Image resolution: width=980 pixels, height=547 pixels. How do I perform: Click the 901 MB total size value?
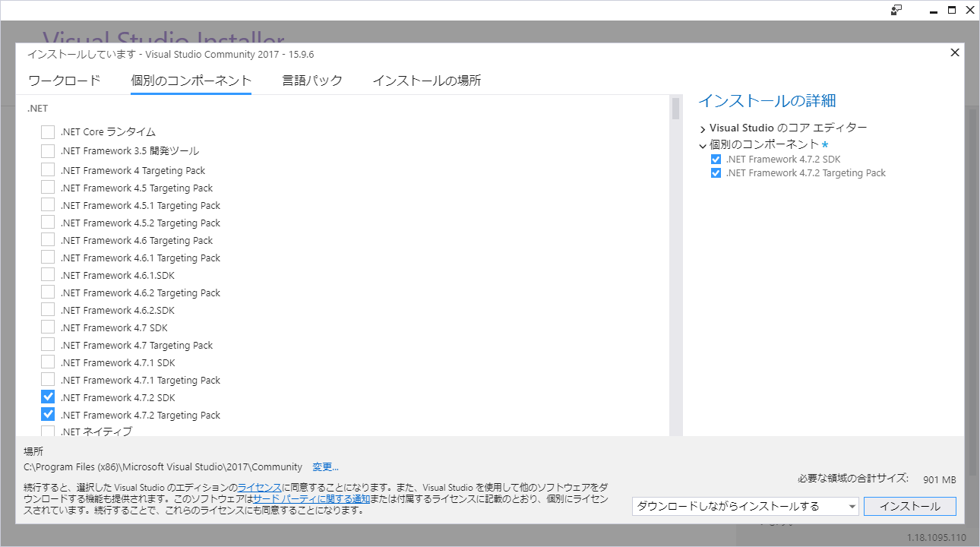pyautogui.click(x=940, y=480)
